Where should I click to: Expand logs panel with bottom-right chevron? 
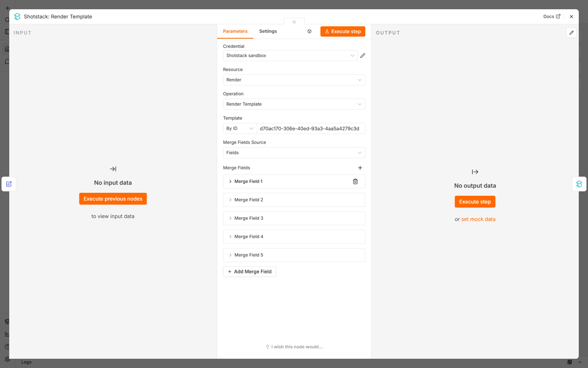click(x=580, y=362)
